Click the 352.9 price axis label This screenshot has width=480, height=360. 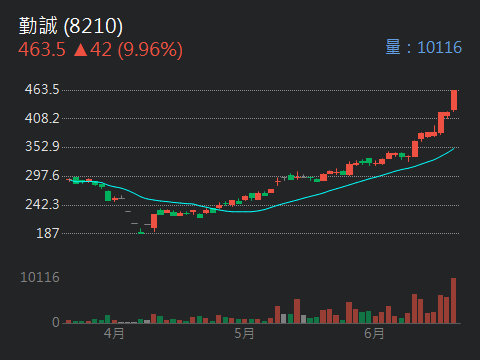(x=42, y=147)
